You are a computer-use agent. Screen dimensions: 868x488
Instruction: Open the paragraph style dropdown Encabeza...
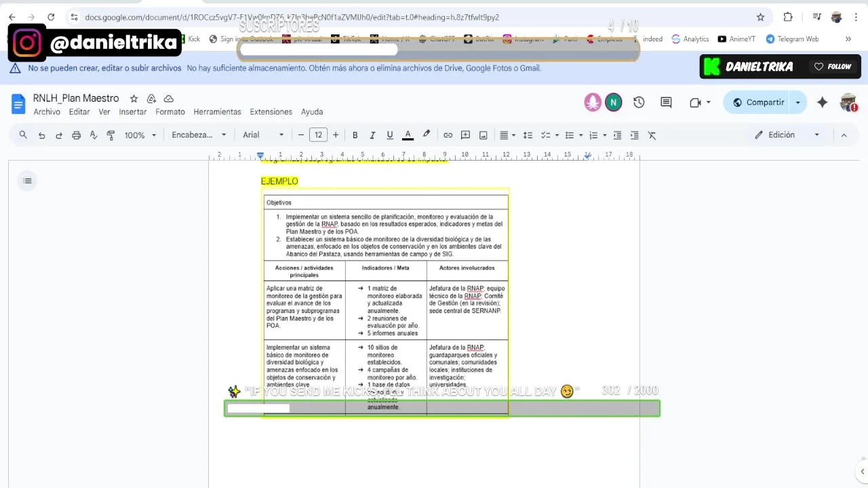click(x=199, y=135)
